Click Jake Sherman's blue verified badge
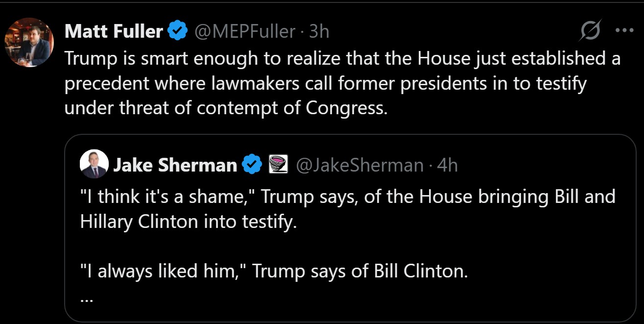Screen dimensions: 644x324 (x=253, y=165)
